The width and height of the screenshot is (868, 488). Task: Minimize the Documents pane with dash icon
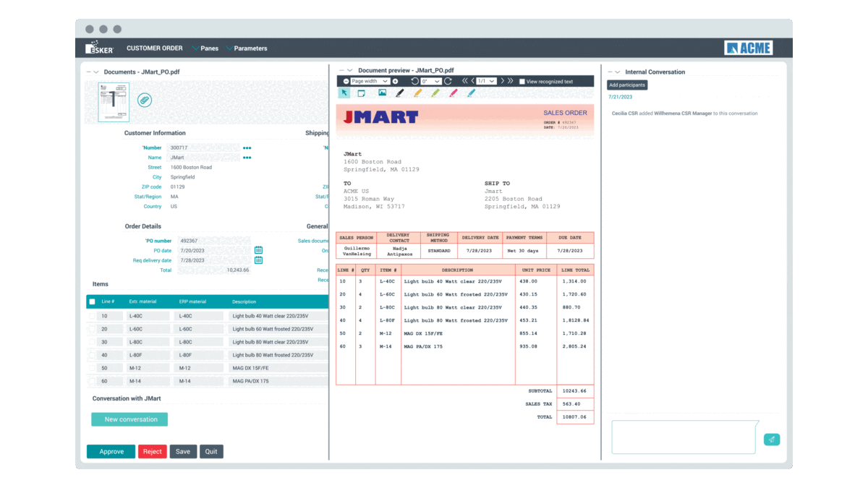point(88,72)
